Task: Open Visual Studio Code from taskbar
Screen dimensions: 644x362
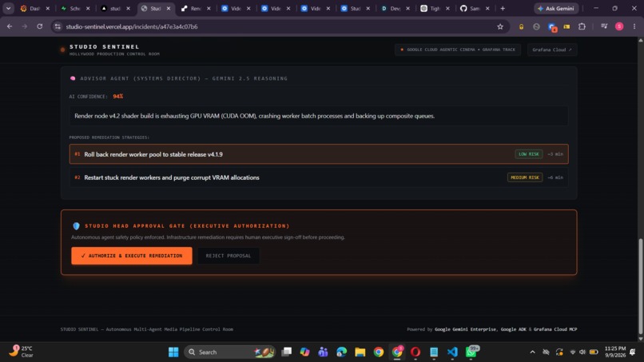Action: (452, 352)
